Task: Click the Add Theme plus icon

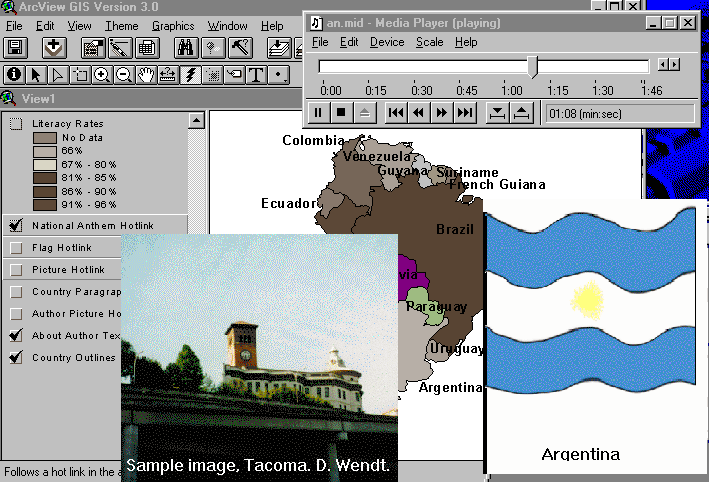Action: coord(54,48)
